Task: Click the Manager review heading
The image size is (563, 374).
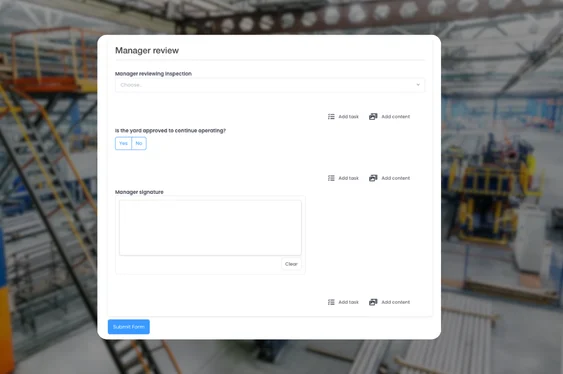Action: [147, 51]
